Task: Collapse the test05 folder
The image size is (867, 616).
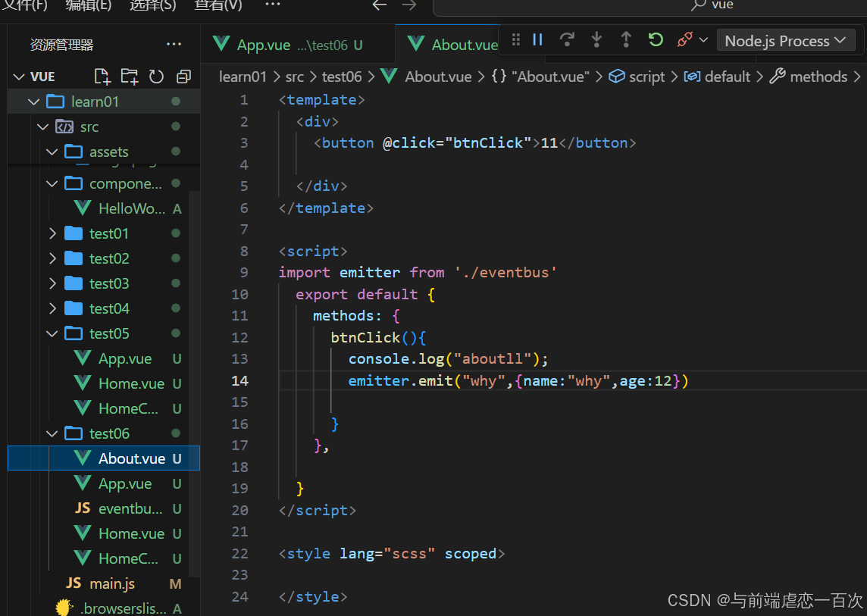Action: click(x=52, y=334)
